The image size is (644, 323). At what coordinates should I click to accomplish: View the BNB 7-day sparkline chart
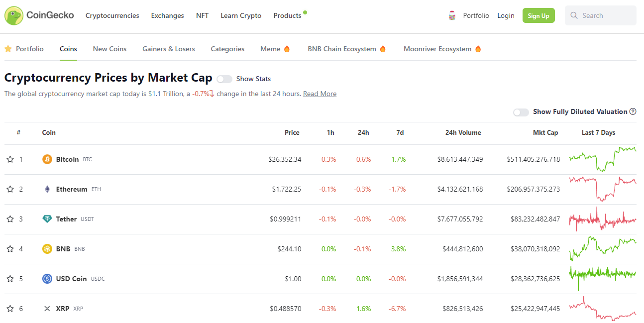point(603,248)
